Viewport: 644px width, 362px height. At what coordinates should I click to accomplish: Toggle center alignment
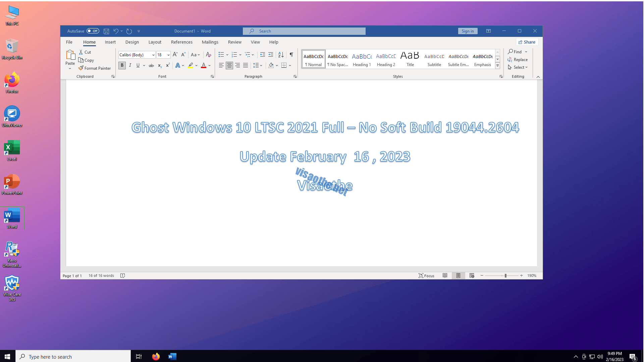229,65
